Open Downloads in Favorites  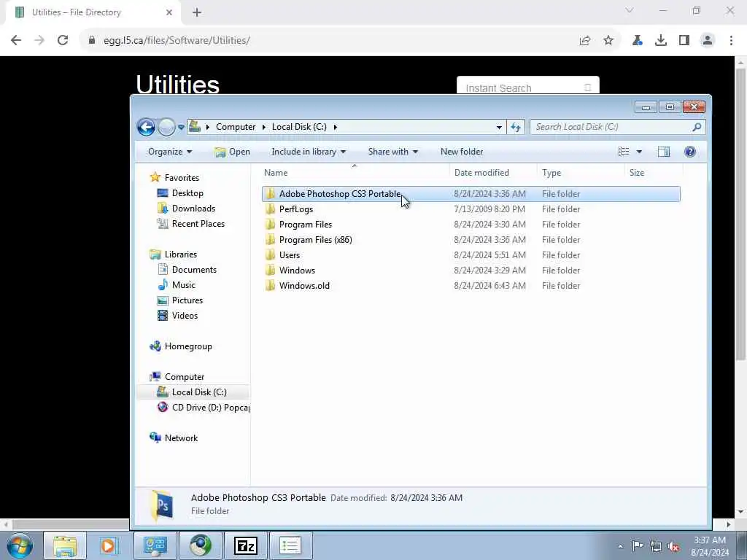pyautogui.click(x=186, y=208)
